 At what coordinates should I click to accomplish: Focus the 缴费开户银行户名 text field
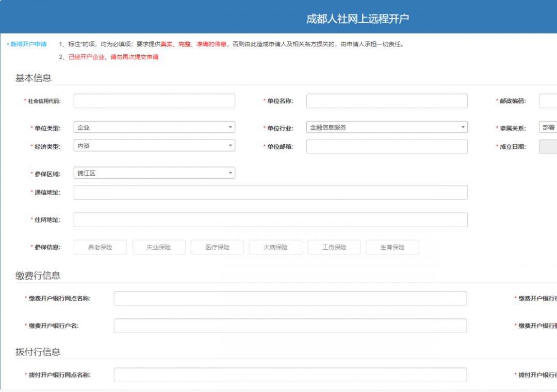[290, 326]
